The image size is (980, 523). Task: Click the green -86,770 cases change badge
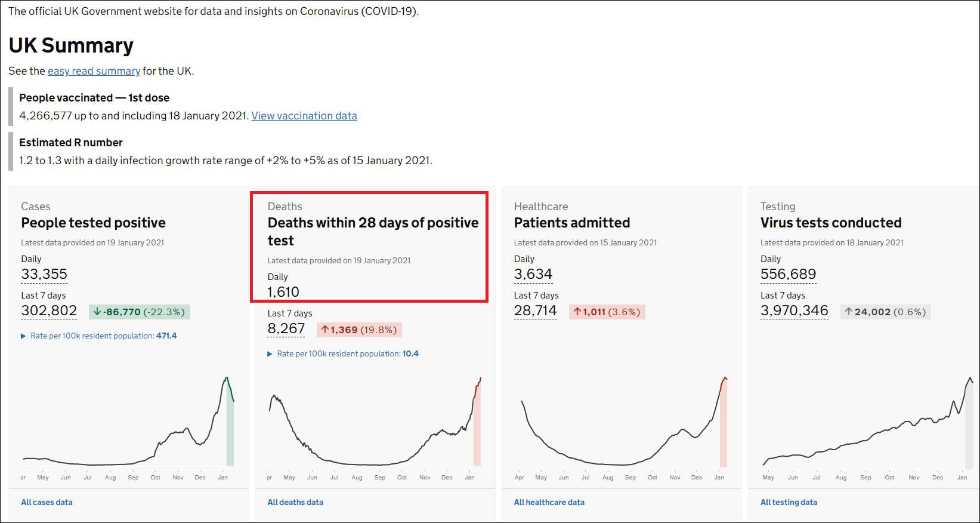click(140, 312)
